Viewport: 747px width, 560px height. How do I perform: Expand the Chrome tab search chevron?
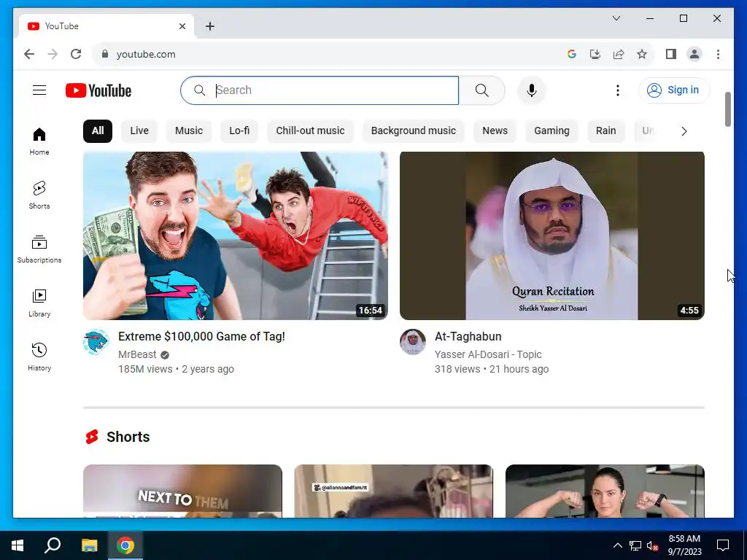click(x=616, y=18)
